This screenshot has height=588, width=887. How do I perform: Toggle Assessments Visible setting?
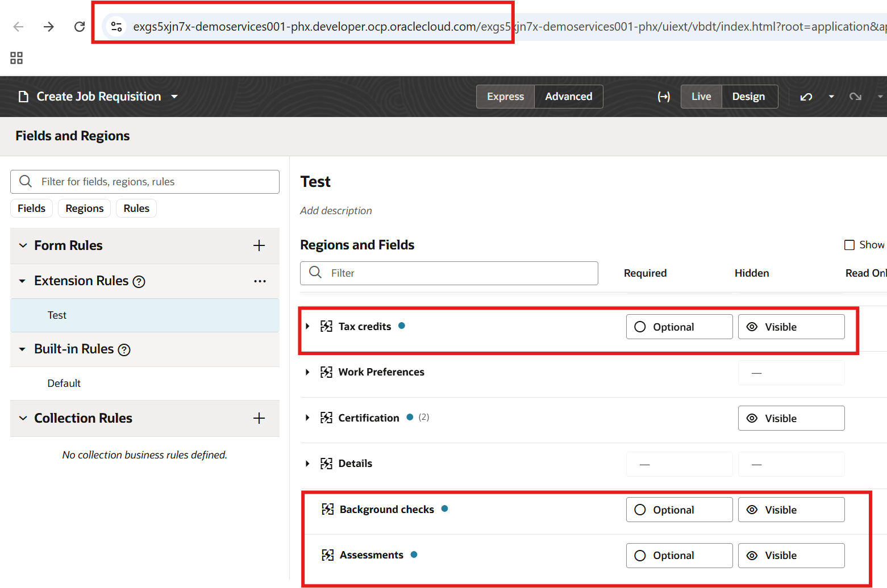tap(792, 556)
